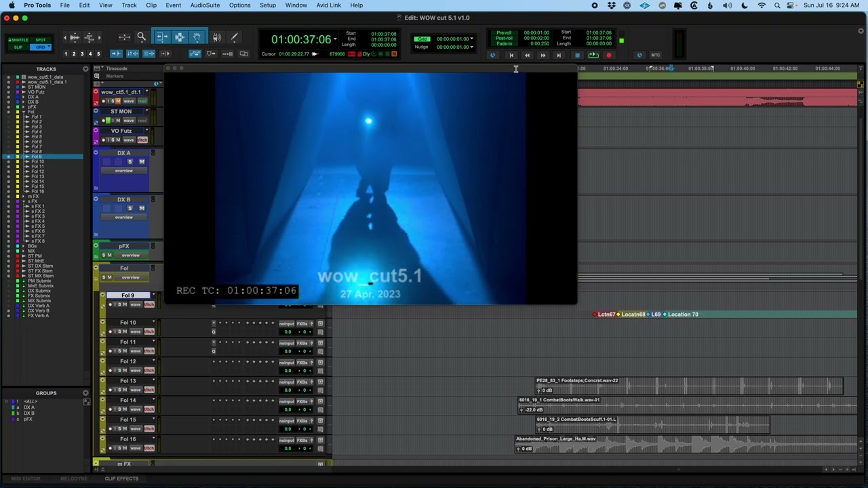Open Fol 15 input 'noinput' selector
Viewport: 868px width, 488px height.
[287, 421]
